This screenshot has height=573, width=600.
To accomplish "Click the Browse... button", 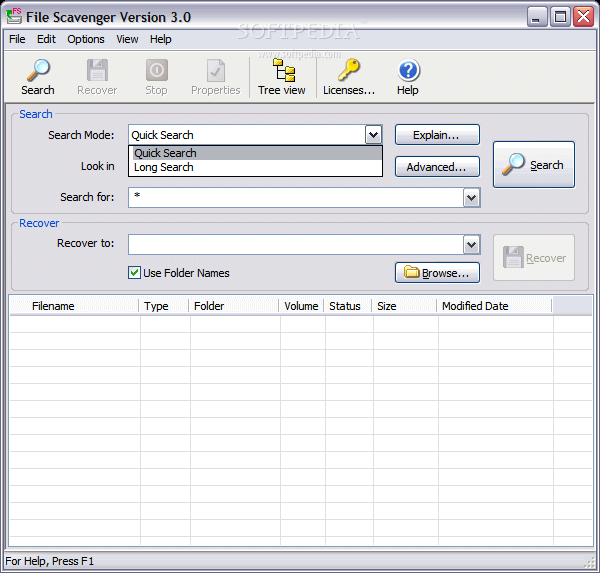I will 437,273.
